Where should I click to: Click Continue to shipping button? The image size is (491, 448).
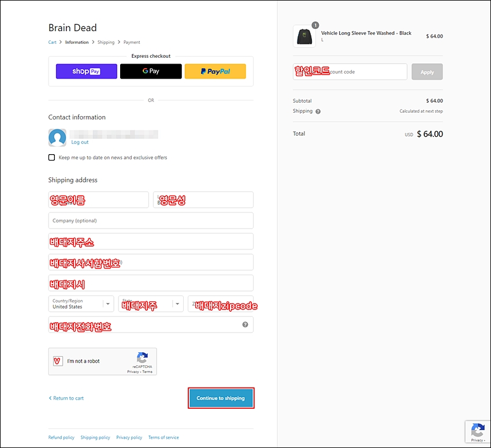[x=221, y=398]
